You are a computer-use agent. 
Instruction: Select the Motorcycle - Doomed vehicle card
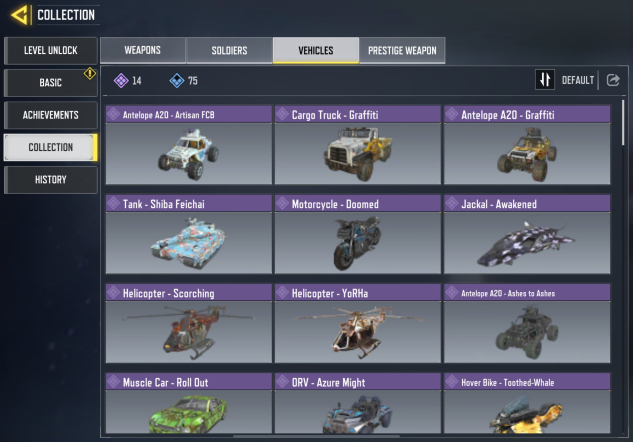click(358, 235)
